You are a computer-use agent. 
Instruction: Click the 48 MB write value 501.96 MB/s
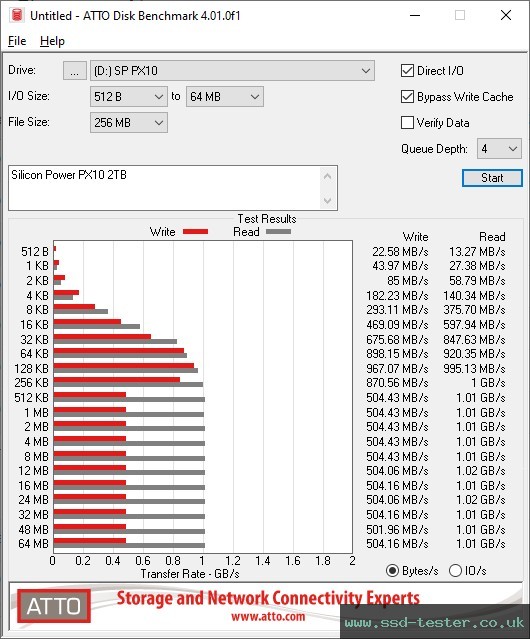click(397, 529)
